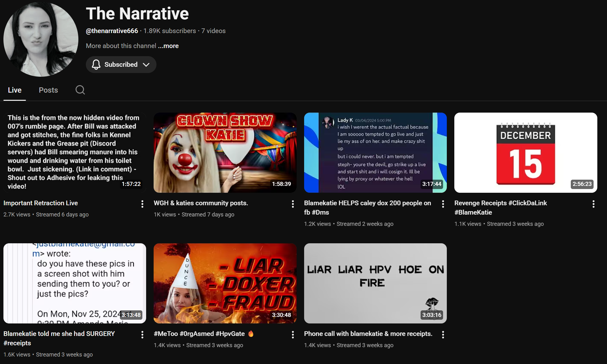Open the Lady K chat screenshot thumbnail

[x=375, y=153]
